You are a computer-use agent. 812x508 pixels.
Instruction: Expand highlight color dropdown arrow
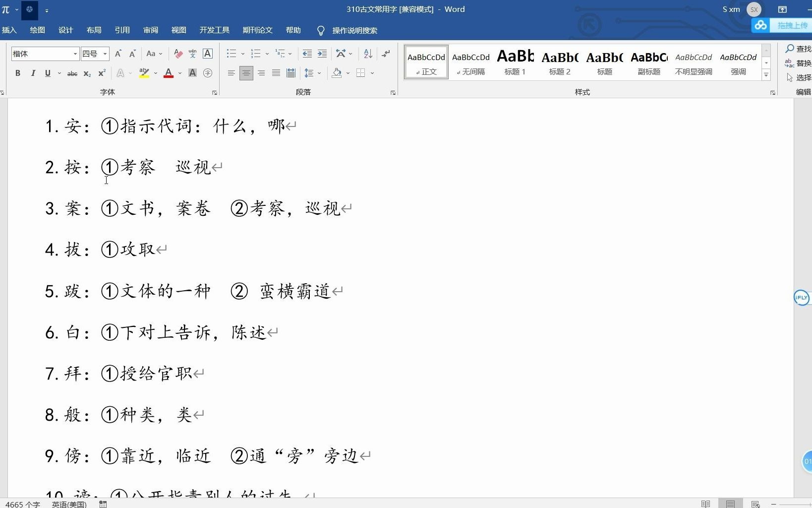click(156, 73)
